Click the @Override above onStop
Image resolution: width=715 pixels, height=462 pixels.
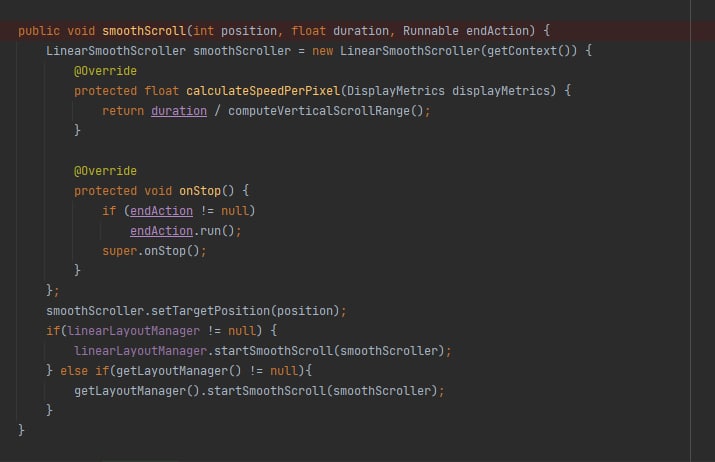click(x=105, y=171)
